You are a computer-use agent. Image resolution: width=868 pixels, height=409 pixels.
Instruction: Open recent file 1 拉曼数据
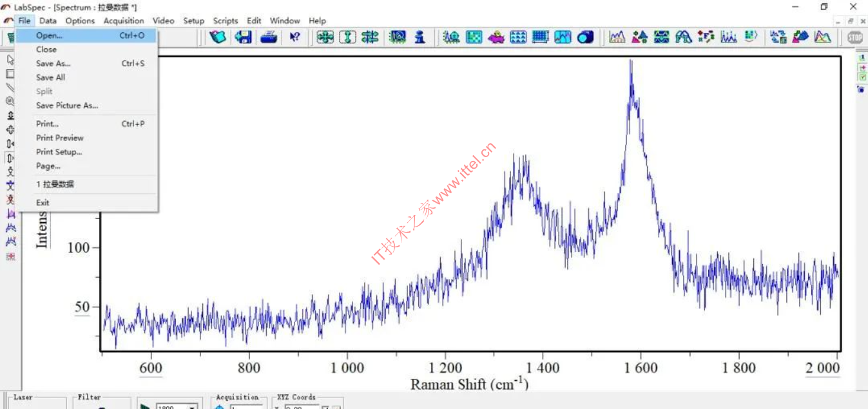55,184
